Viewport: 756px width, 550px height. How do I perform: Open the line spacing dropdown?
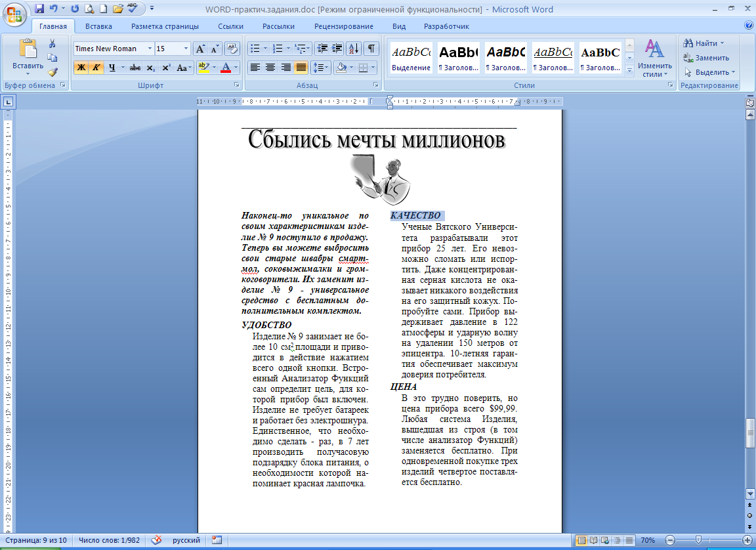pyautogui.click(x=320, y=68)
